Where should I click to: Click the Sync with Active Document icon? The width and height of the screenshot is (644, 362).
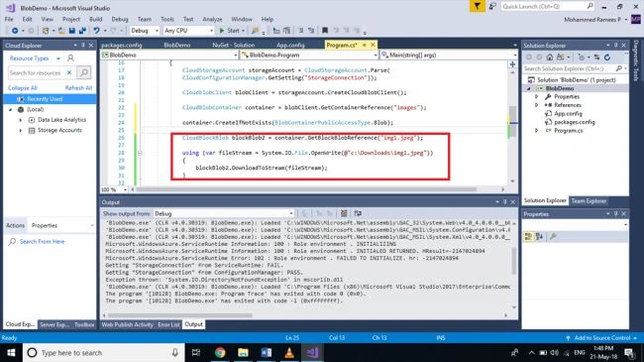[596, 58]
